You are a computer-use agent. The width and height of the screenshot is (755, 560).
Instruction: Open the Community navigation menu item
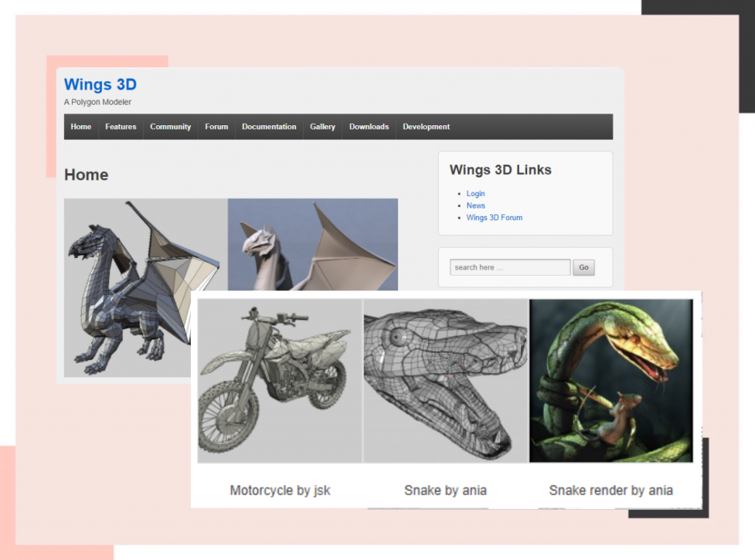pos(170,127)
